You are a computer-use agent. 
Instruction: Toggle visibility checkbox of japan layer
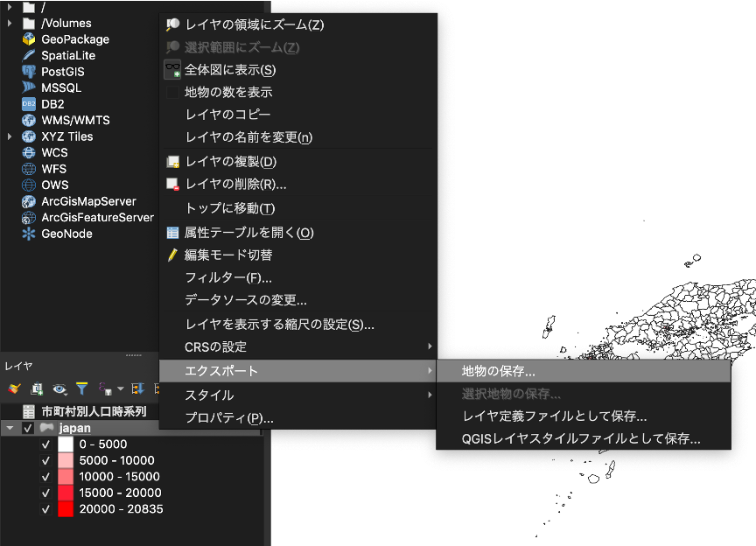[x=28, y=428]
